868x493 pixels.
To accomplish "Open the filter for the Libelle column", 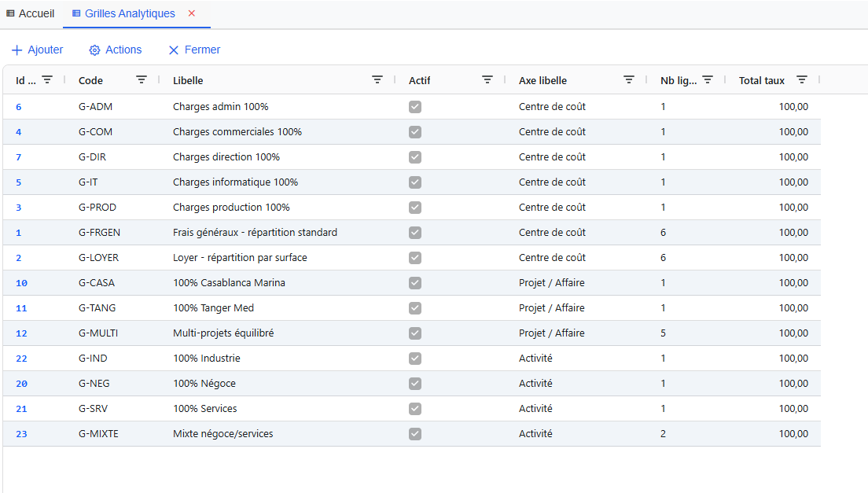I will 377,79.
